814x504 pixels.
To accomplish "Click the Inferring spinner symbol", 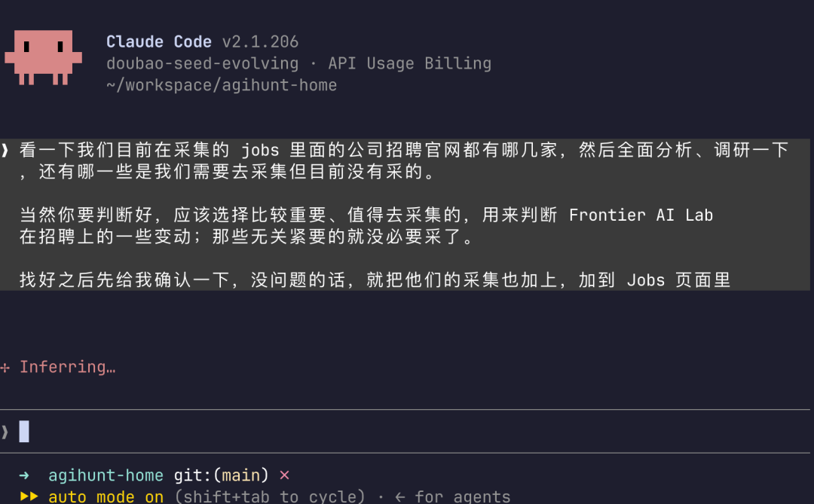I will click(x=5, y=368).
